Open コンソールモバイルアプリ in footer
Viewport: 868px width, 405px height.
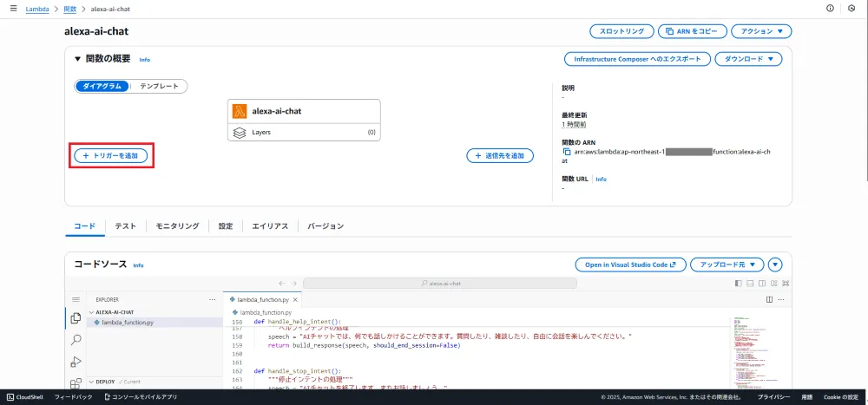[x=141, y=396]
